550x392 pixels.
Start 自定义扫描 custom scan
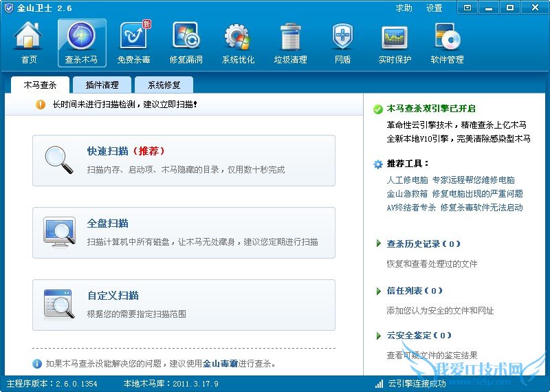[x=184, y=305]
